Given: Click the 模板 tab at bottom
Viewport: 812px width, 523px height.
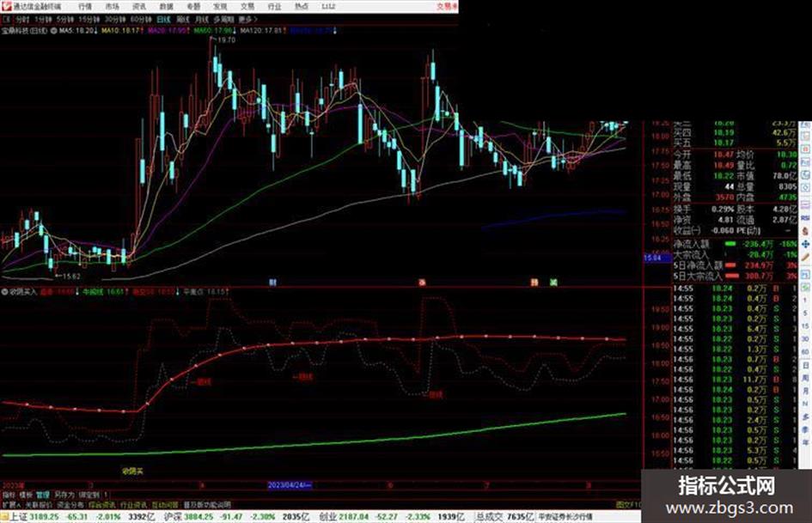Looking at the screenshot, I should pyautogui.click(x=26, y=495).
